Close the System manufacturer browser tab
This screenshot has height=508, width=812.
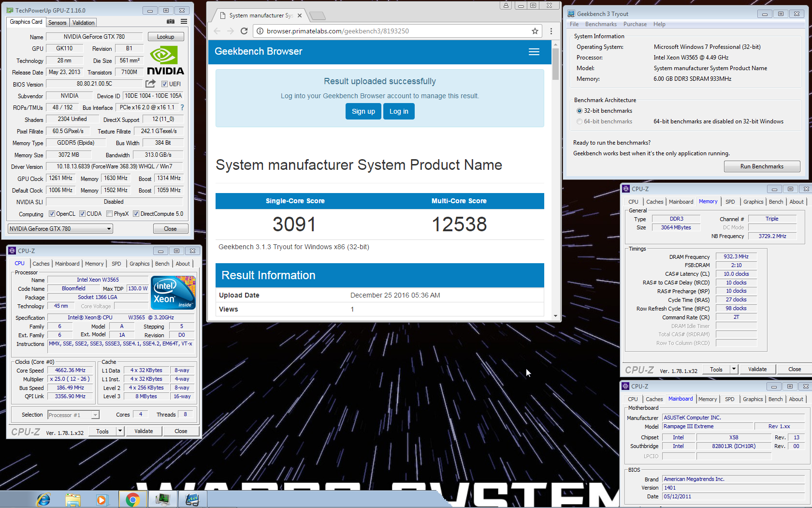click(300, 15)
